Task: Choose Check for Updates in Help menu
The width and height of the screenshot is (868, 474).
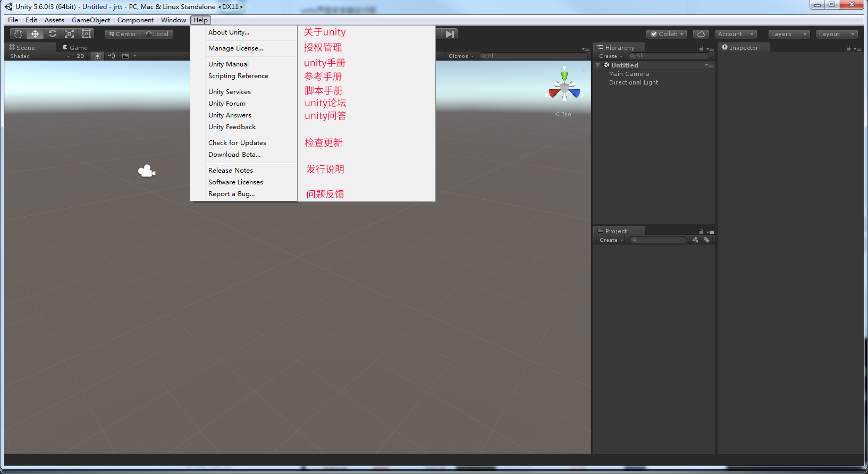Action: pos(237,143)
